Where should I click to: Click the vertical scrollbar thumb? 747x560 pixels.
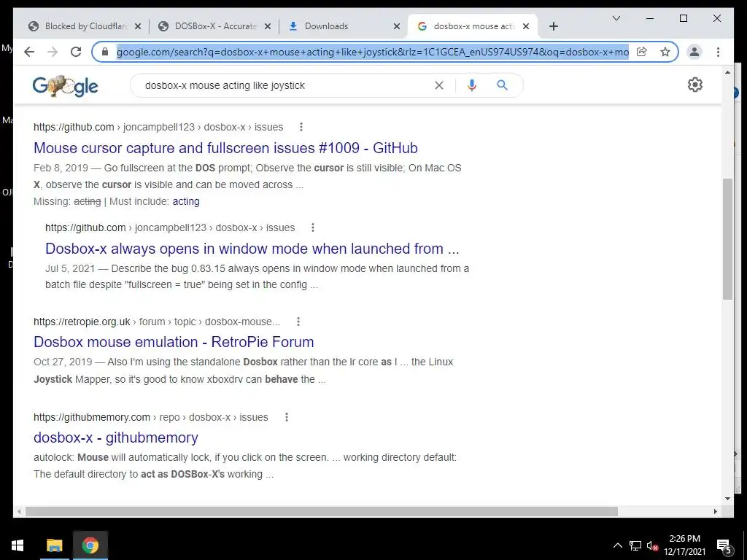(727, 239)
